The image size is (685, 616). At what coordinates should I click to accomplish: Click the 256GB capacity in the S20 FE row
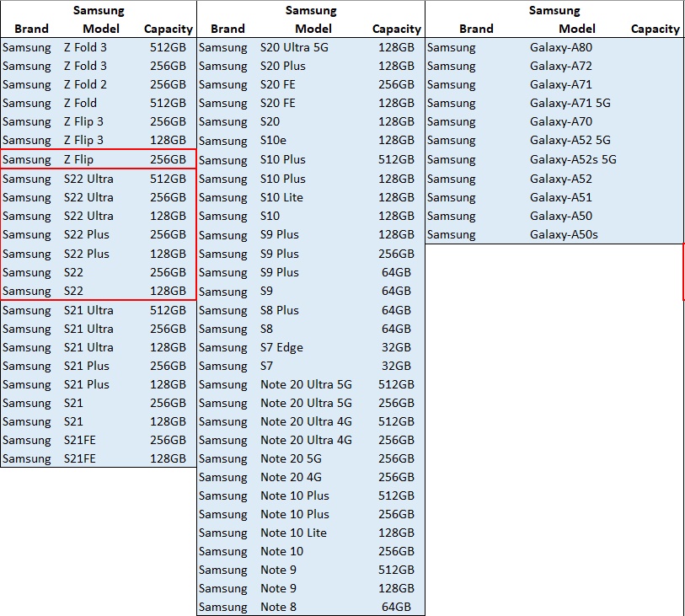coord(396,84)
